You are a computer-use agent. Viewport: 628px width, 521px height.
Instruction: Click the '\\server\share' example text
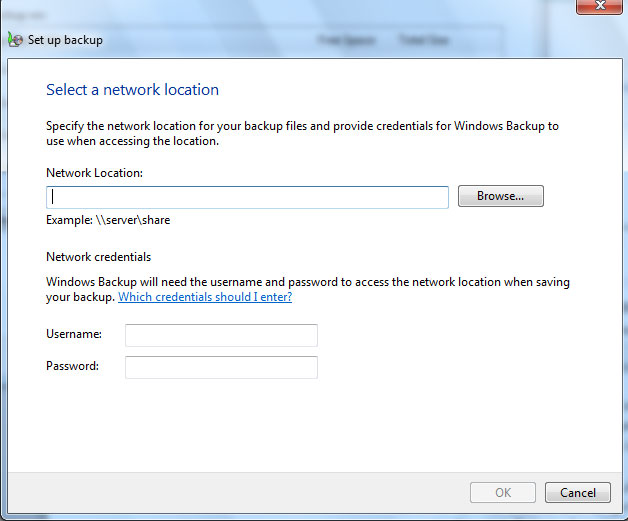coord(127,220)
